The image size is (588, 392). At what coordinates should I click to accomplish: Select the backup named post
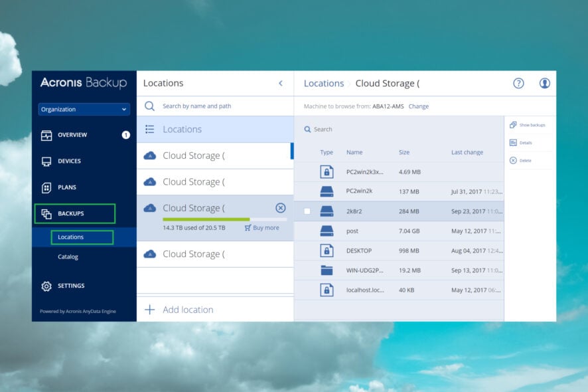pos(352,231)
